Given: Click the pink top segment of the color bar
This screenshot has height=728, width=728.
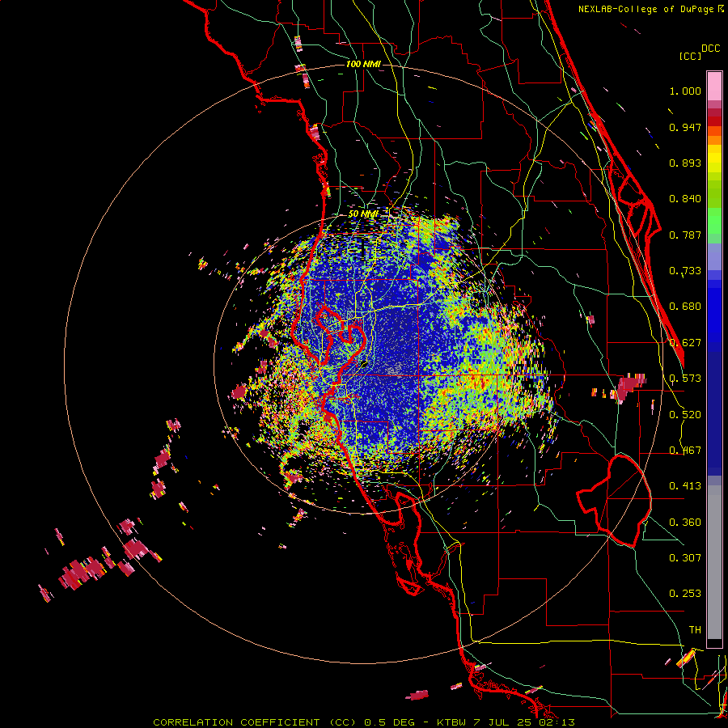Looking at the screenshot, I should coord(714,87).
